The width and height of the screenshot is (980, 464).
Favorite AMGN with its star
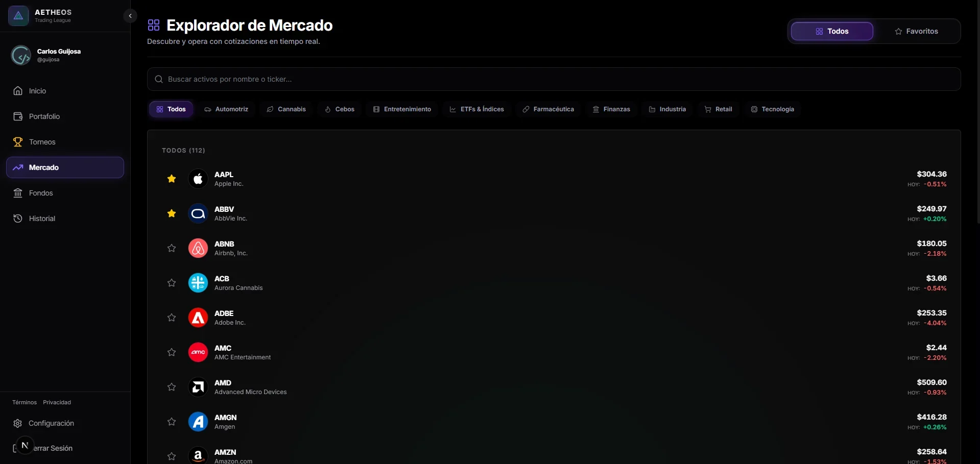172,422
